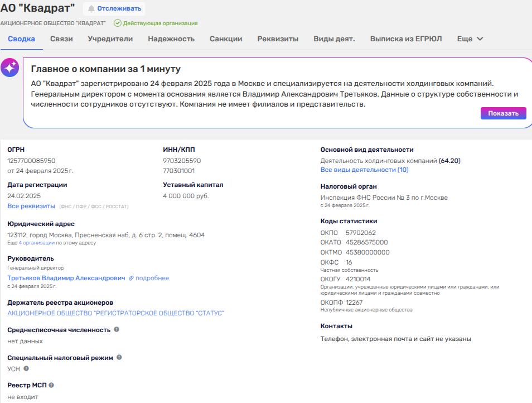Open Регистраторское общество Статус registrar link
This screenshot has width=532, height=403.
[115, 313]
